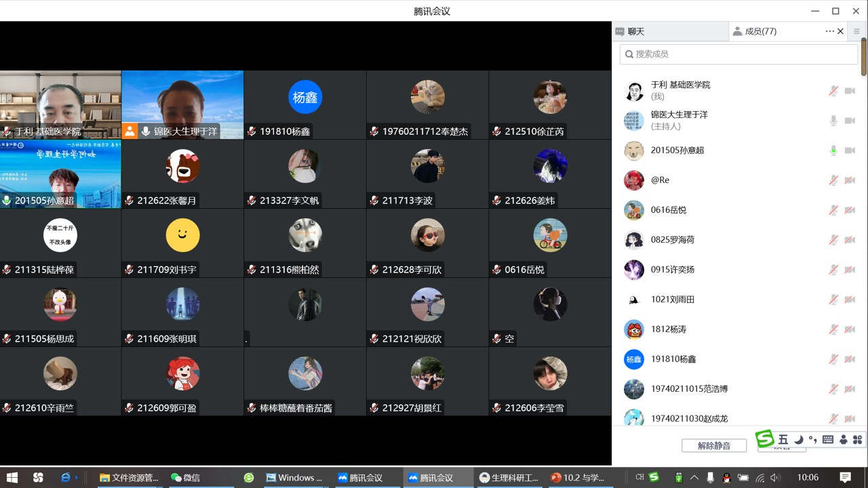Click the hamburger menu icon above member list

pos(856,31)
